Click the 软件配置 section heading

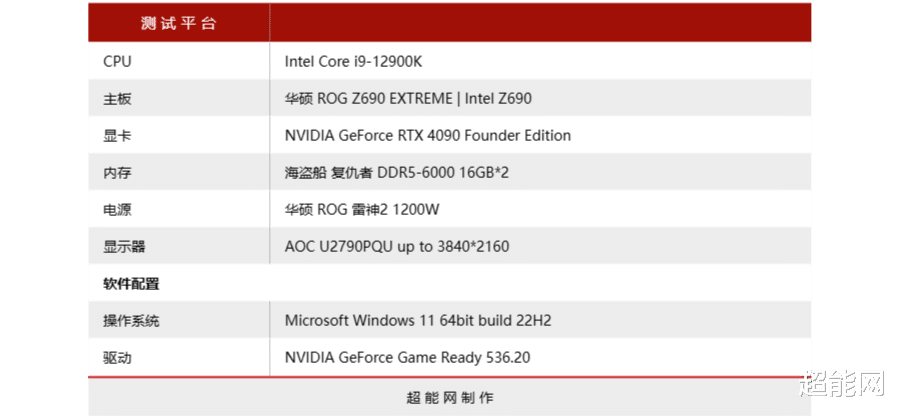click(x=131, y=284)
